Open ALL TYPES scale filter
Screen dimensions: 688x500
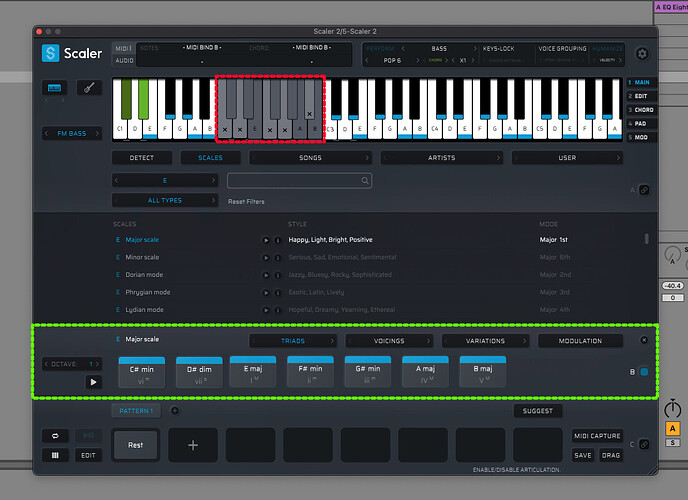(x=165, y=200)
